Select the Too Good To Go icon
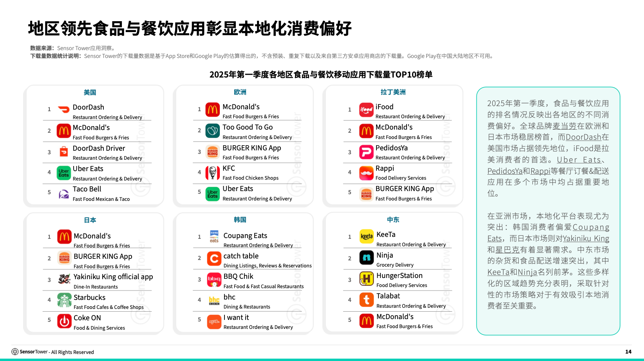Image resolution: width=644 pixels, height=361 pixels. click(213, 131)
